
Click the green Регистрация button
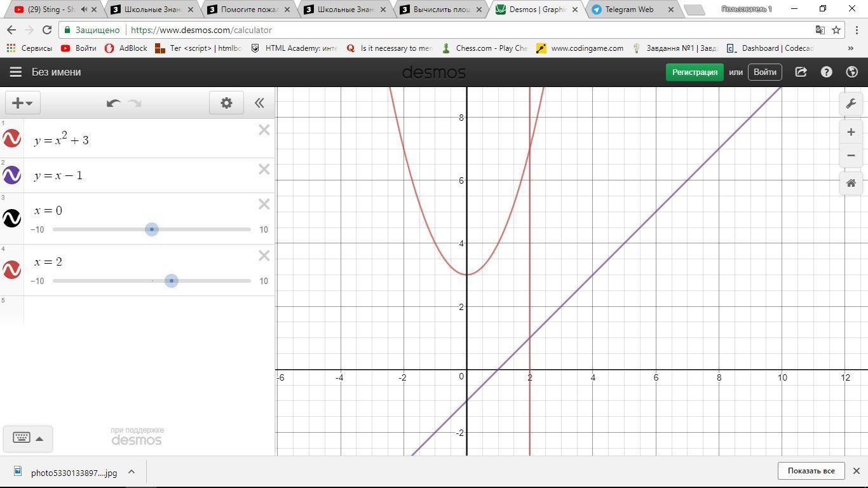[695, 72]
